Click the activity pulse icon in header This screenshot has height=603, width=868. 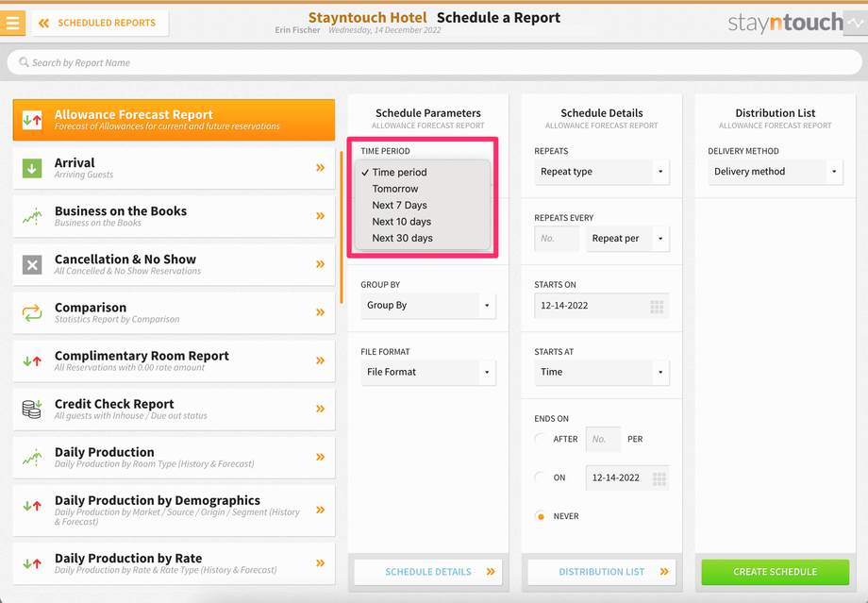tap(856, 24)
